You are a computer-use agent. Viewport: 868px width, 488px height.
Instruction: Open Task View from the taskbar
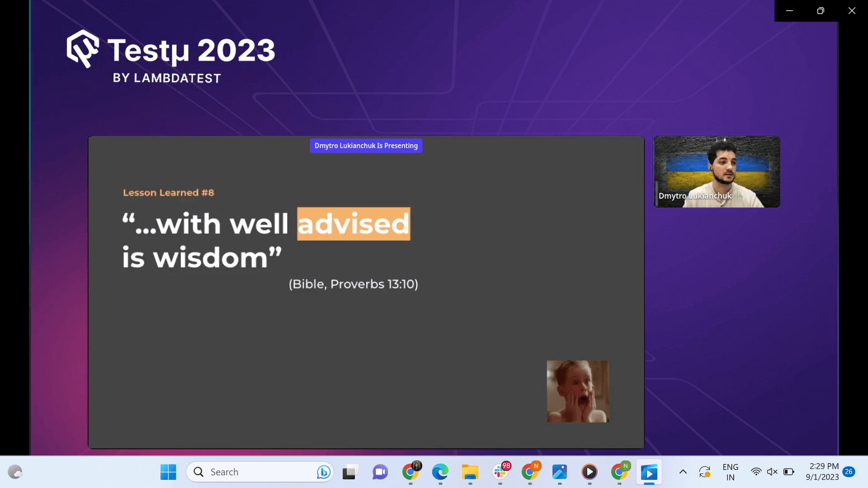349,472
